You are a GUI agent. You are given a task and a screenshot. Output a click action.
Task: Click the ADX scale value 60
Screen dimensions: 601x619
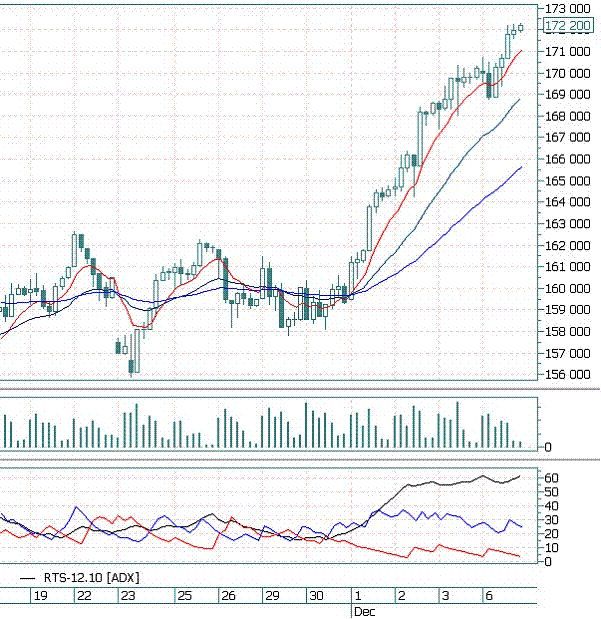(x=552, y=478)
